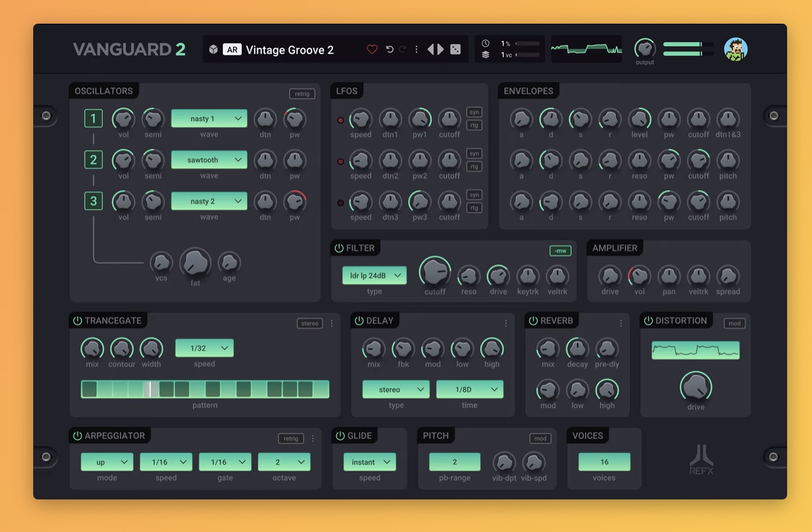Open Reverb three-dot options menu
Viewport: 812px width, 532px height.
point(621,323)
